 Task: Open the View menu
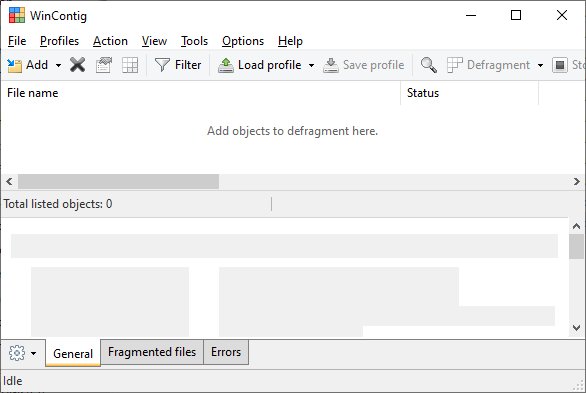(154, 41)
